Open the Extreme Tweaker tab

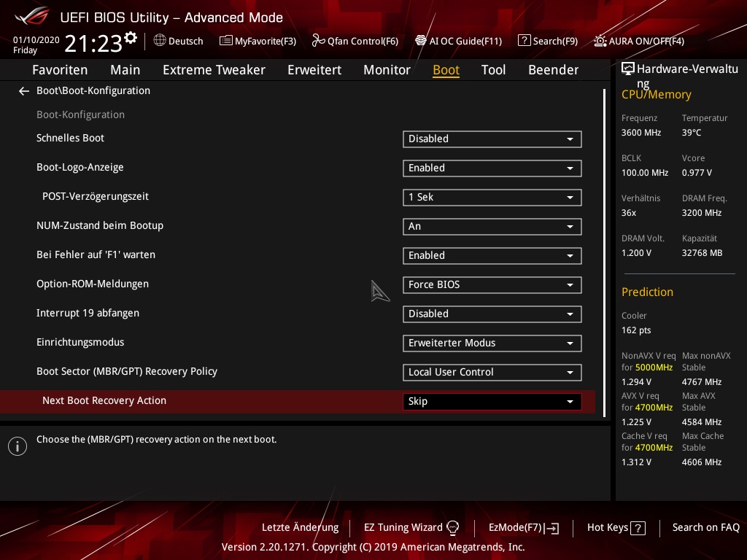[214, 70]
